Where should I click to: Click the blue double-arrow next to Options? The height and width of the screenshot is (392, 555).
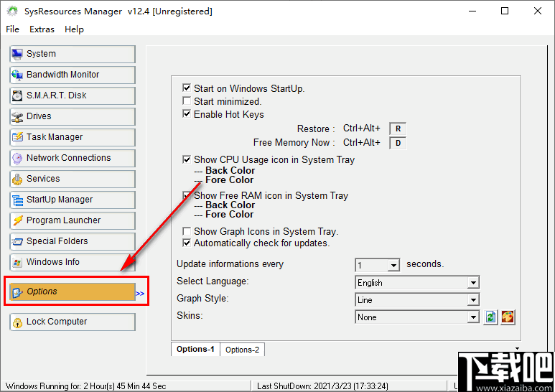point(140,294)
